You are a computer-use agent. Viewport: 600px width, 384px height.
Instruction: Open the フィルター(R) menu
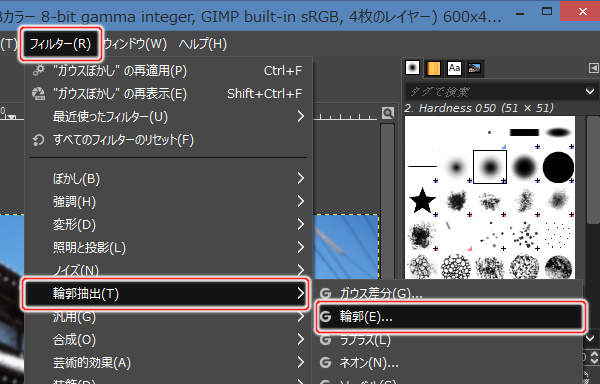(x=60, y=44)
